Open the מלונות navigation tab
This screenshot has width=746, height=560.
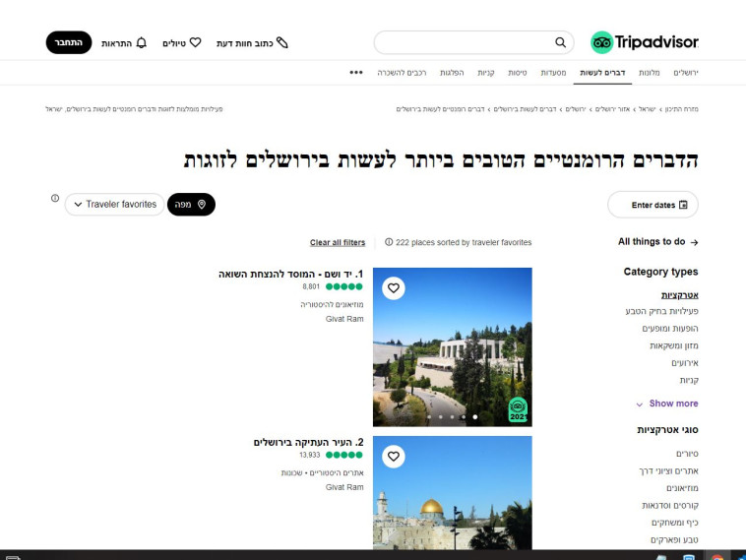pyautogui.click(x=649, y=72)
